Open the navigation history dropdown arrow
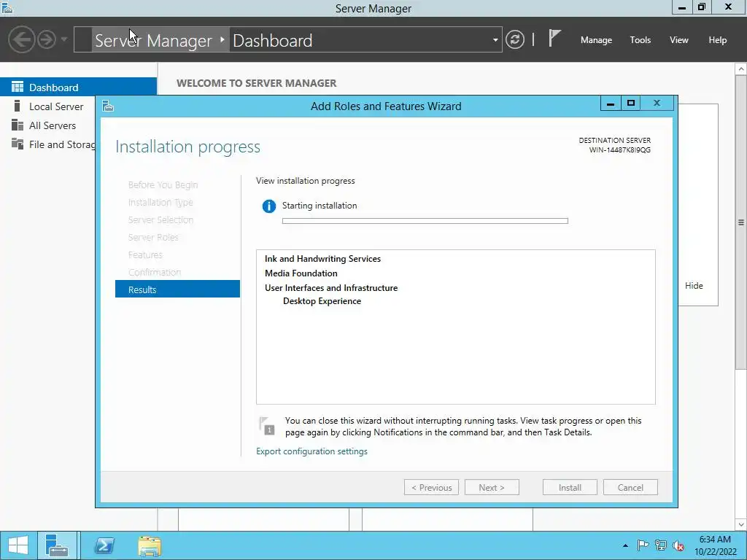 pos(64,39)
